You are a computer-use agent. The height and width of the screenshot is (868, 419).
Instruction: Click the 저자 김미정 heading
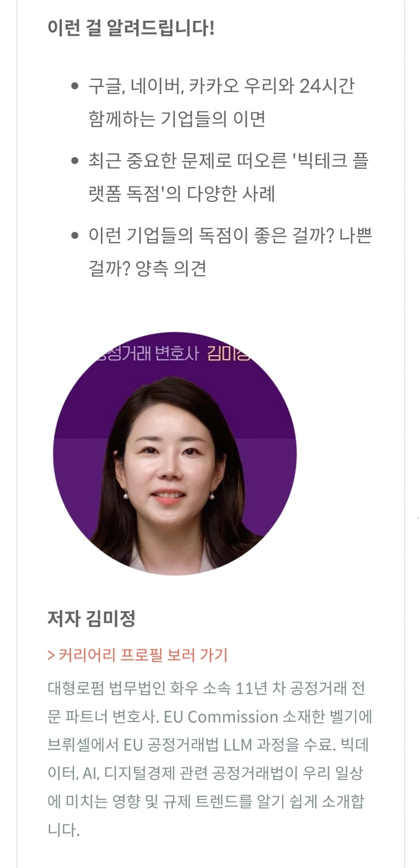click(x=91, y=618)
